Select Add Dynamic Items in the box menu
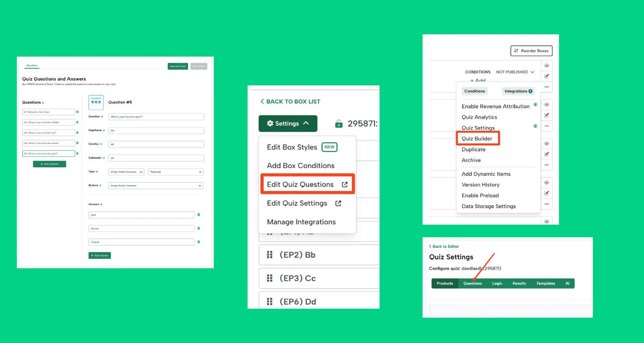 point(486,174)
